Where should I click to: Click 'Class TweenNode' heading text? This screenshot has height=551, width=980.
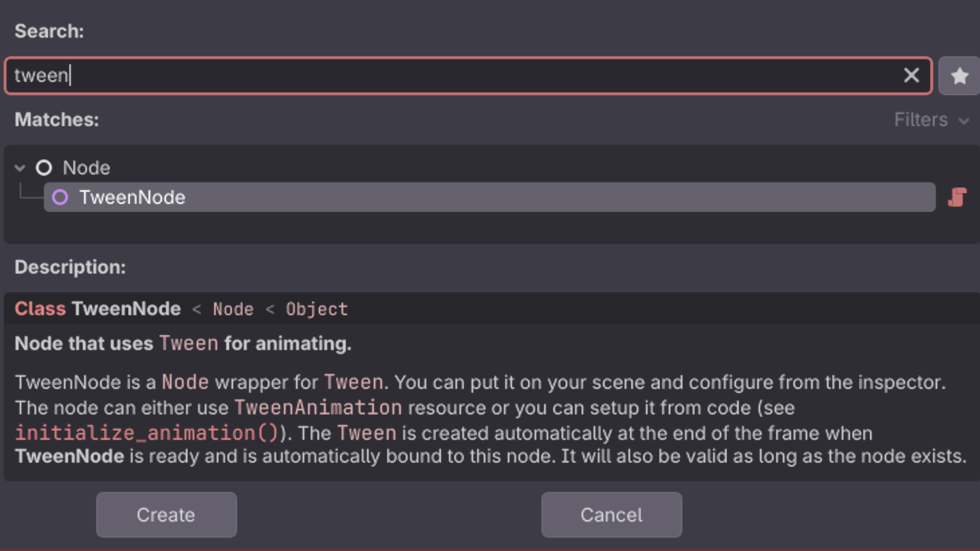[x=98, y=309]
